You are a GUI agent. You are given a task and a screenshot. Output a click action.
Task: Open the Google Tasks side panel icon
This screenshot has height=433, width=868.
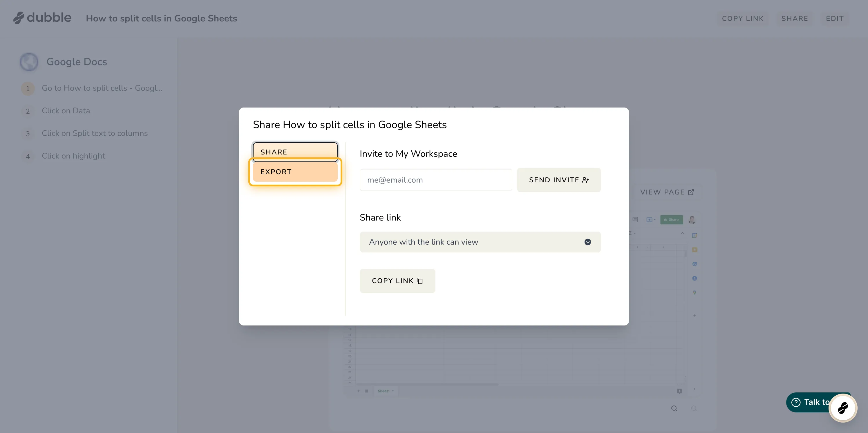695,264
